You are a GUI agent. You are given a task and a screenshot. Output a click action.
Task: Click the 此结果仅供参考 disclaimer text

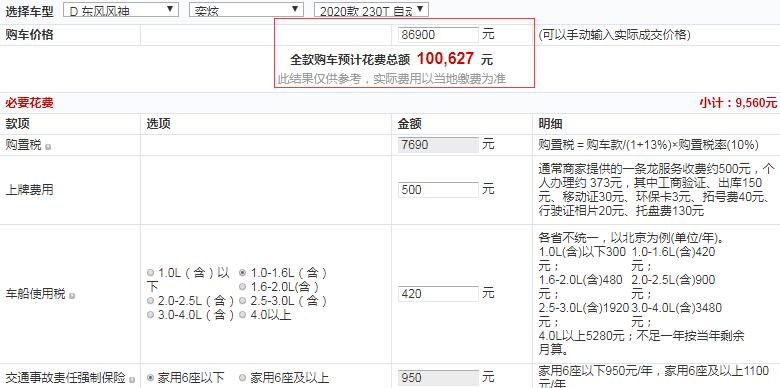tap(391, 79)
